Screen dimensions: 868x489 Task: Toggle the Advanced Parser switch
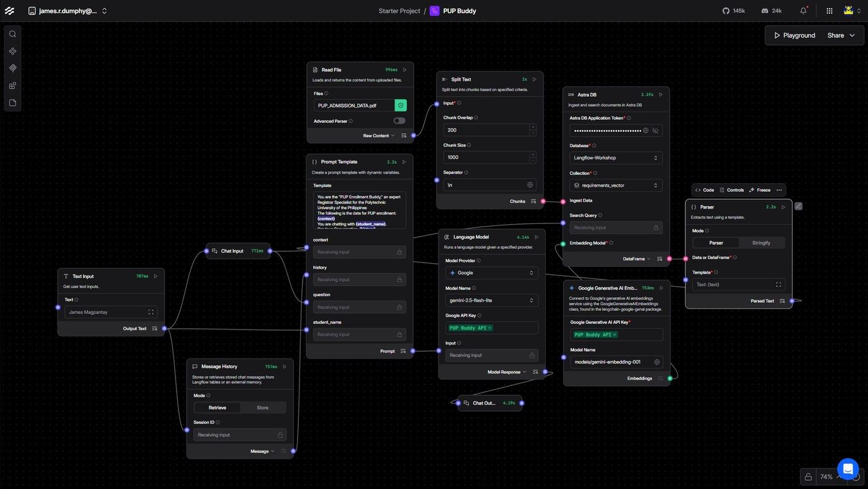(x=399, y=121)
